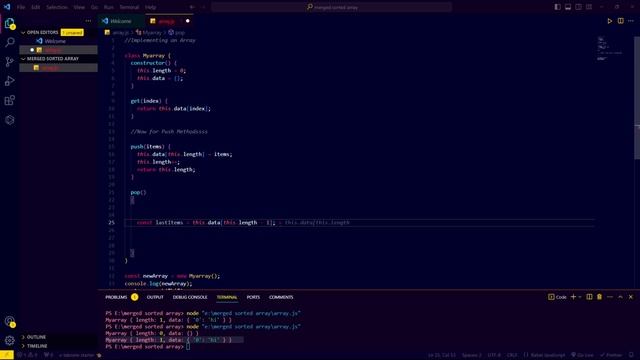This screenshot has height=360, width=640.
Task: Open the Explorer view in activity bar
Action: [9, 24]
